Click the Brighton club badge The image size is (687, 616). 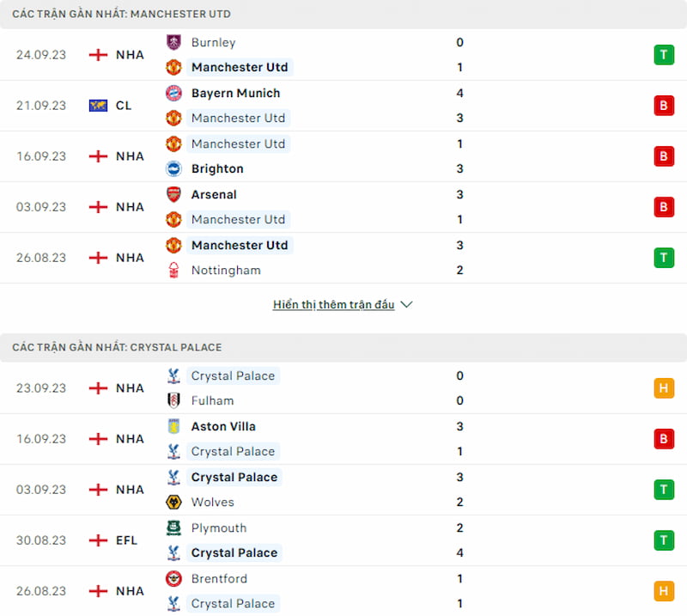[173, 168]
